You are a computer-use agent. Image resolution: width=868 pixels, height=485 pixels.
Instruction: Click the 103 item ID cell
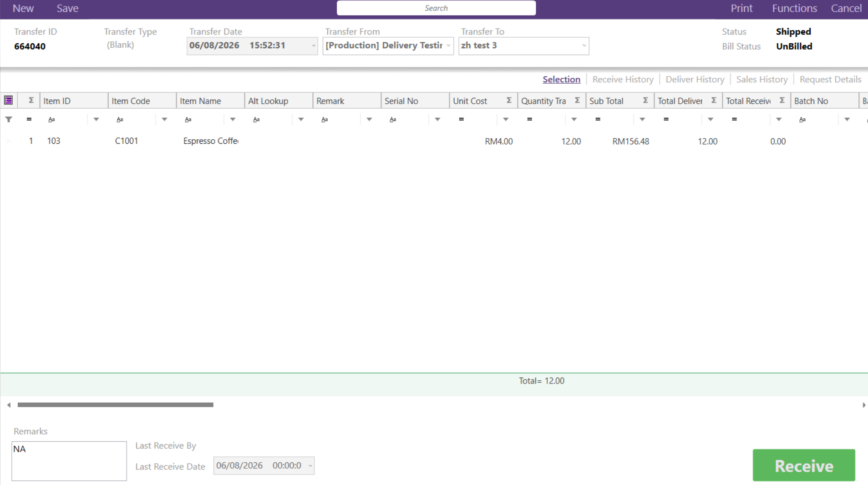(74, 141)
